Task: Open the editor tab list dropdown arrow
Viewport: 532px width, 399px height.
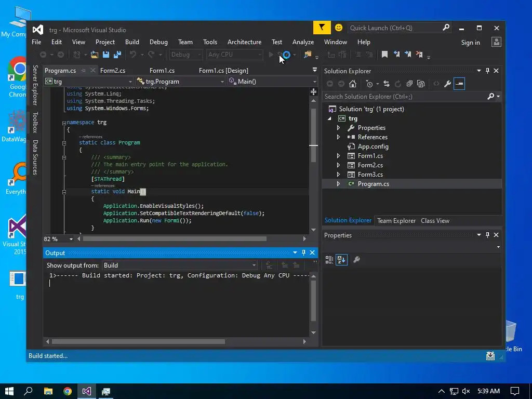Action: click(x=314, y=70)
